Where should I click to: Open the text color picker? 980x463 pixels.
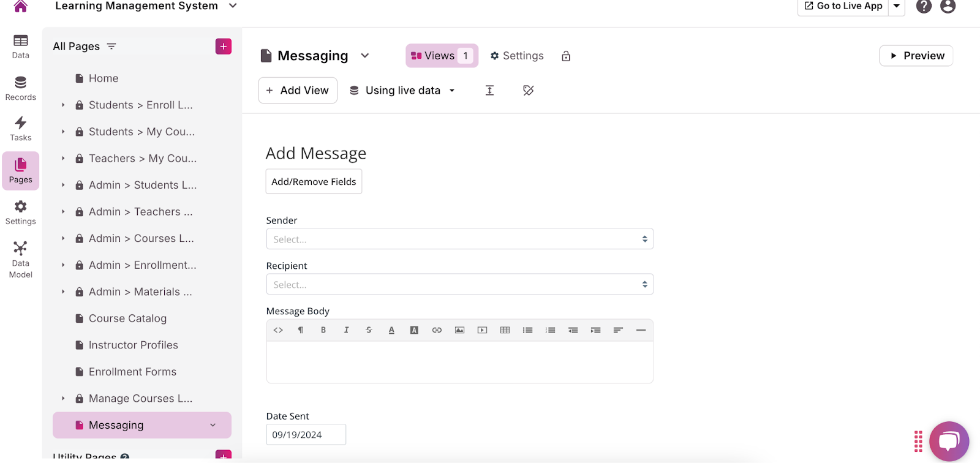tap(391, 330)
